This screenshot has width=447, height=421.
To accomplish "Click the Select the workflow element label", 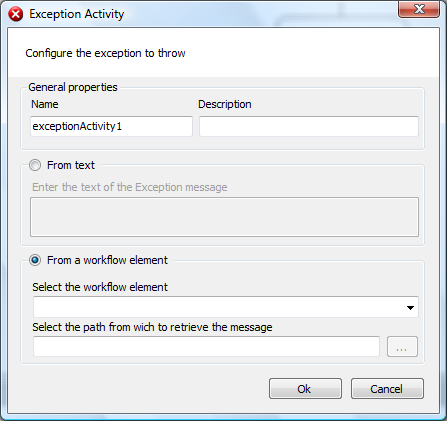I will (x=100, y=287).
